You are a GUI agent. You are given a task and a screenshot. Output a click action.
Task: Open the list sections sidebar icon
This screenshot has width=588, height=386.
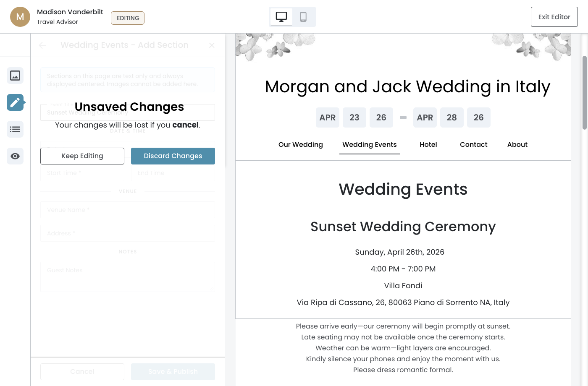15,129
